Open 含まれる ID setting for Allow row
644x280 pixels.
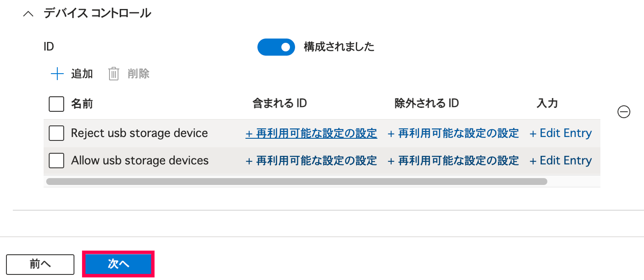pos(311,161)
